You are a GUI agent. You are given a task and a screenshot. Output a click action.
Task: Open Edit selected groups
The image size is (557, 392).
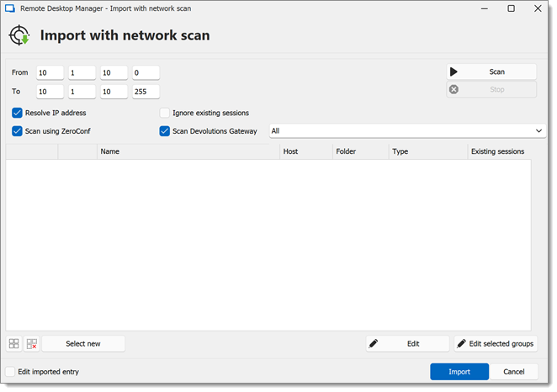pyautogui.click(x=496, y=344)
